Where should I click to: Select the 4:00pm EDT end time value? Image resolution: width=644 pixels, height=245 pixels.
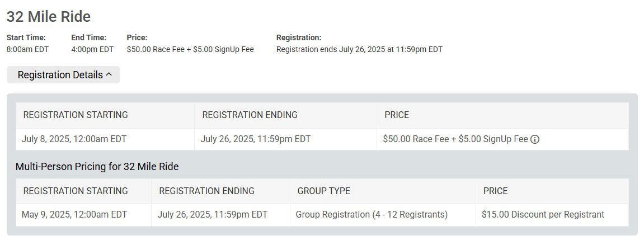click(92, 50)
